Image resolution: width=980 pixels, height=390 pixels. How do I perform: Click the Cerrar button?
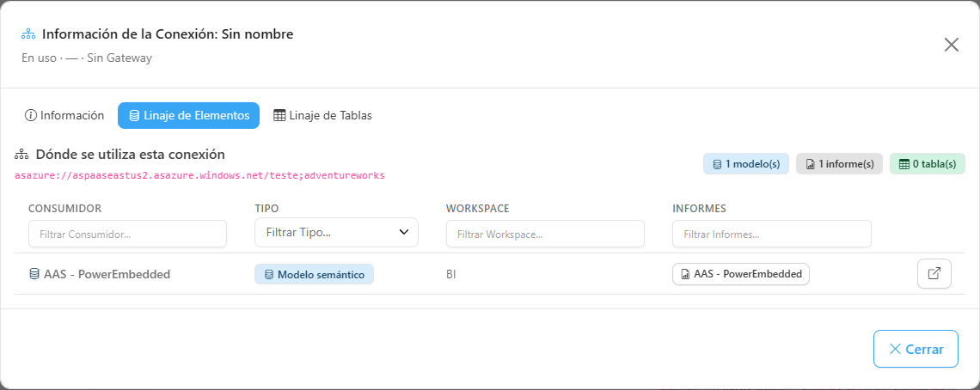coord(916,349)
